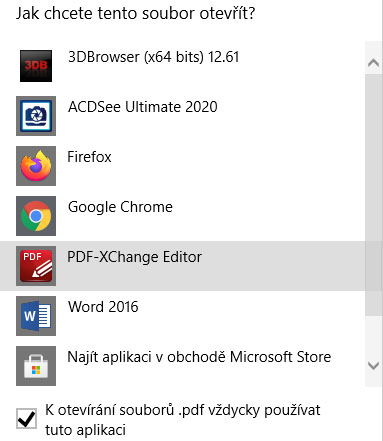Click the red PDF-XChange Editor icon
383x441 pixels.
point(36,266)
